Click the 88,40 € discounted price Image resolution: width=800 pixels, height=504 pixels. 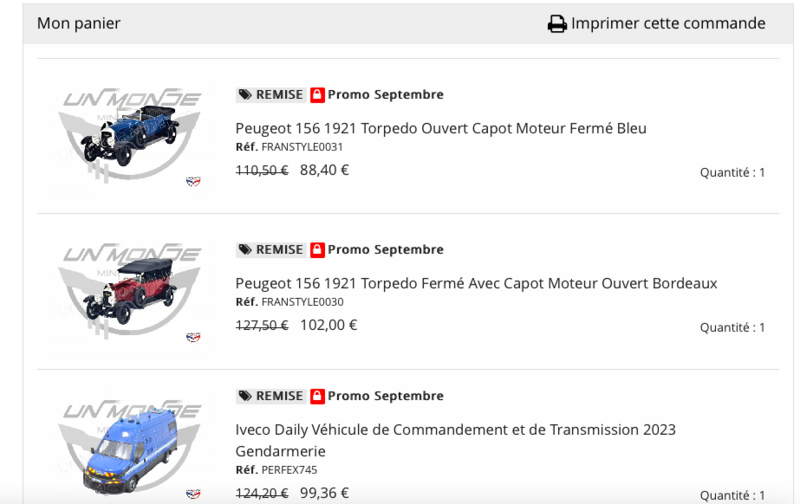pyautogui.click(x=324, y=170)
